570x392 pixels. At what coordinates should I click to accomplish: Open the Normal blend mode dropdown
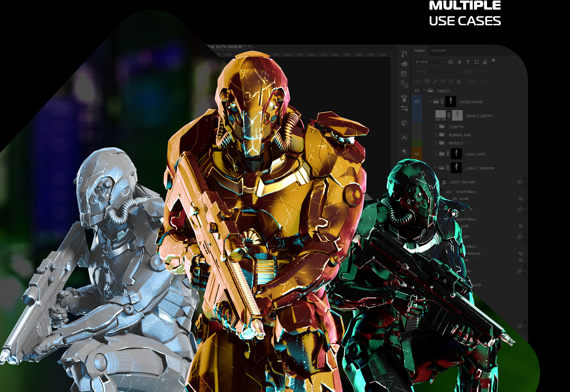[436, 71]
